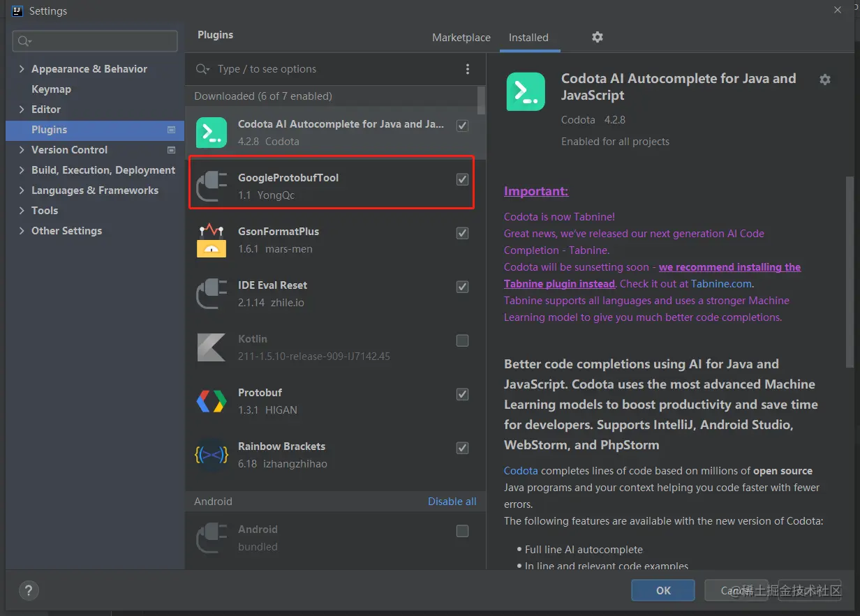Expand the Build, Execution, Deployment node
Screen dimensions: 860x616
(x=22, y=170)
